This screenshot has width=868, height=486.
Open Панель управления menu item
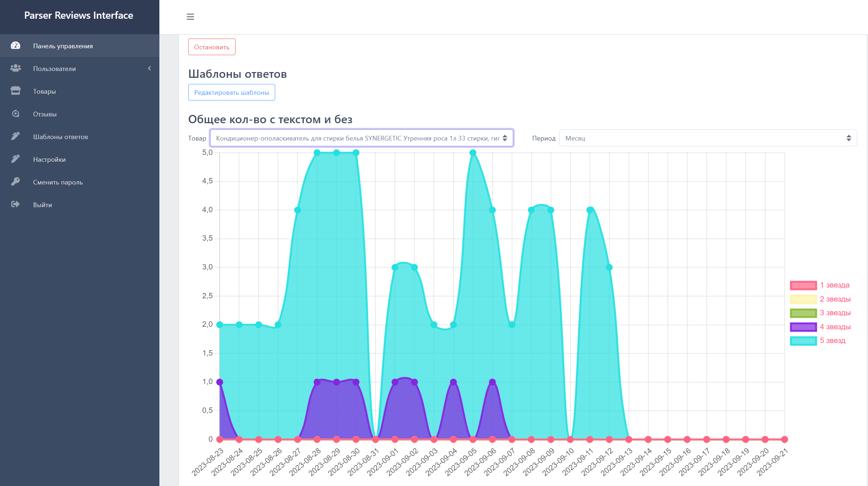click(80, 46)
